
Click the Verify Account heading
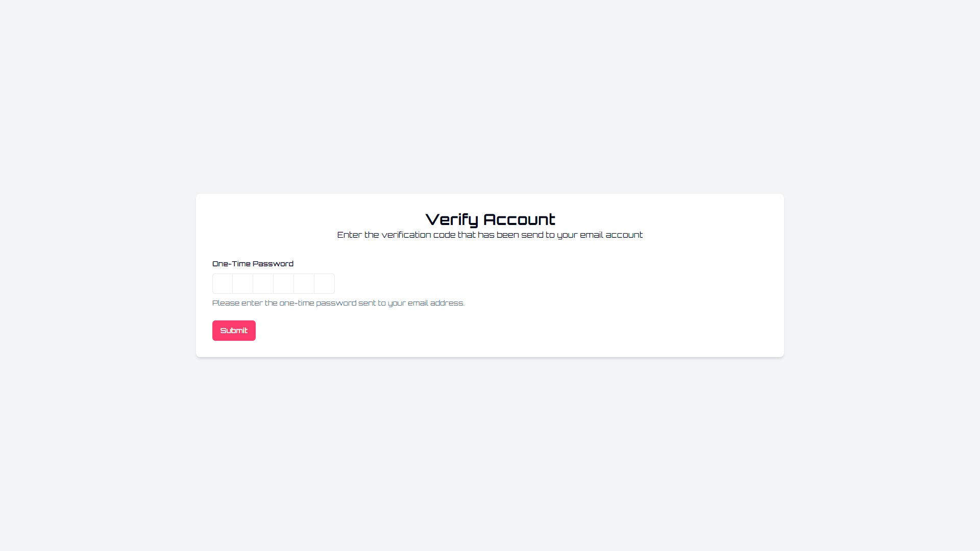[490, 219]
